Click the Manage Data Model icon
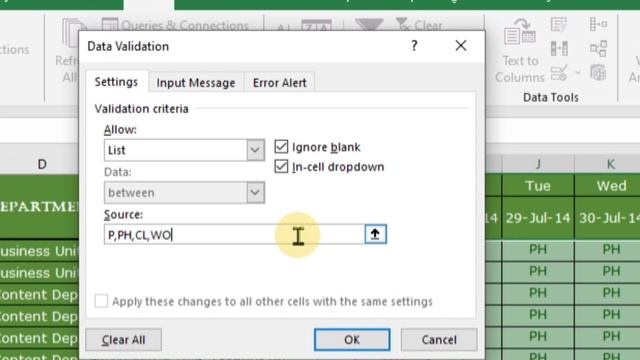The height and width of the screenshot is (360, 640). click(x=598, y=73)
